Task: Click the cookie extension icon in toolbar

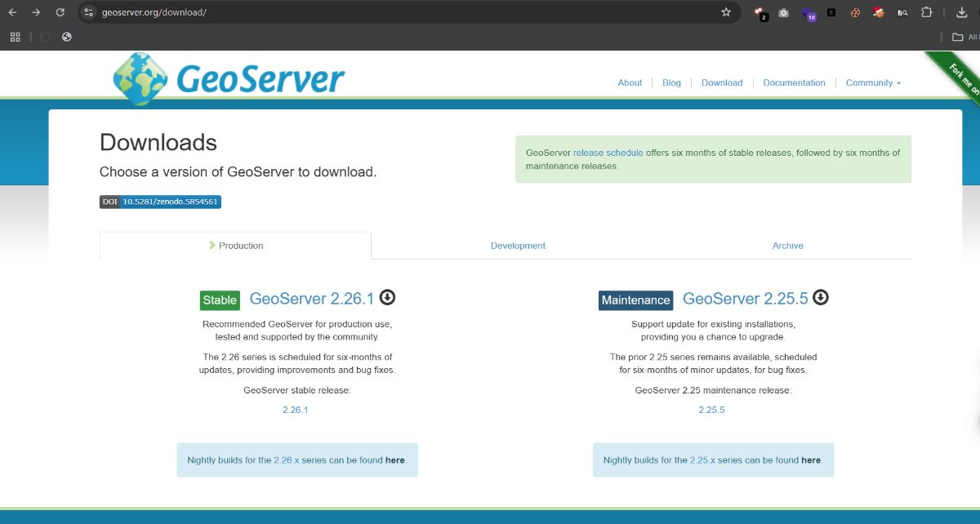Action: click(854, 12)
